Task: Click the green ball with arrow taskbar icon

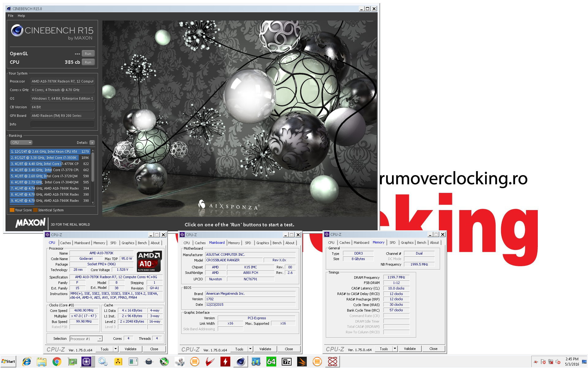Action: point(164,362)
